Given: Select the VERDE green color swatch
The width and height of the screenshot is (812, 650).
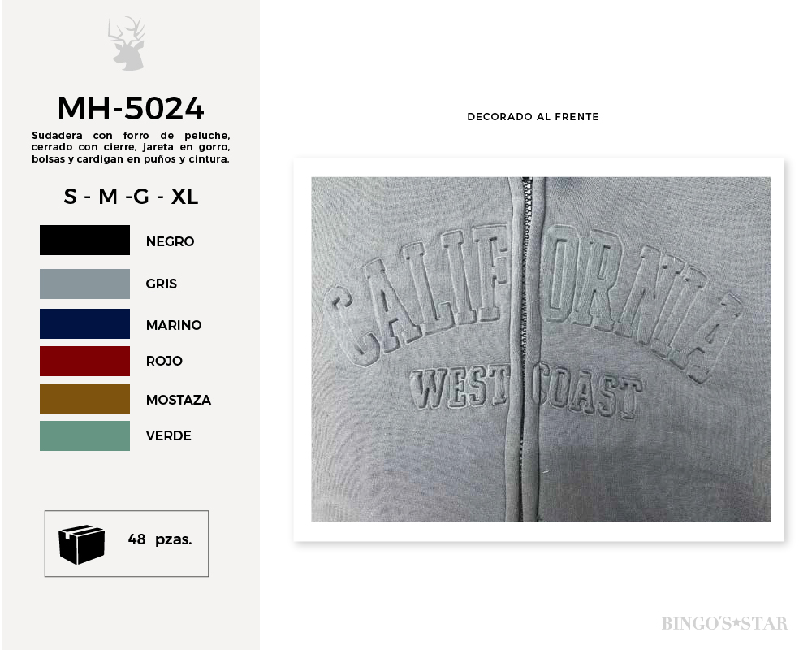Looking at the screenshot, I should [85, 435].
